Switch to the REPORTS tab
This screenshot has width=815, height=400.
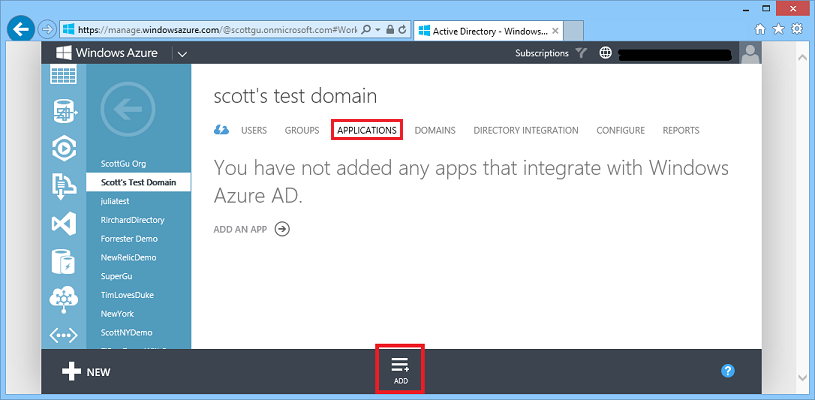point(681,130)
